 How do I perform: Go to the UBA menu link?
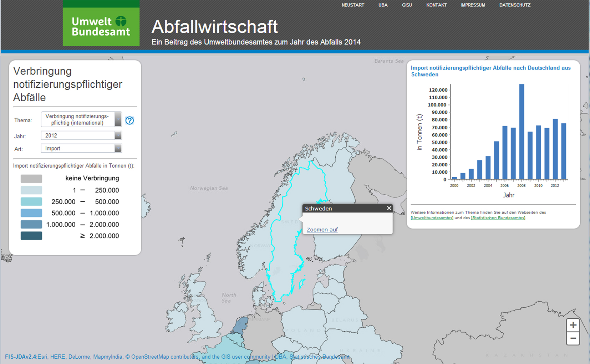click(x=383, y=5)
